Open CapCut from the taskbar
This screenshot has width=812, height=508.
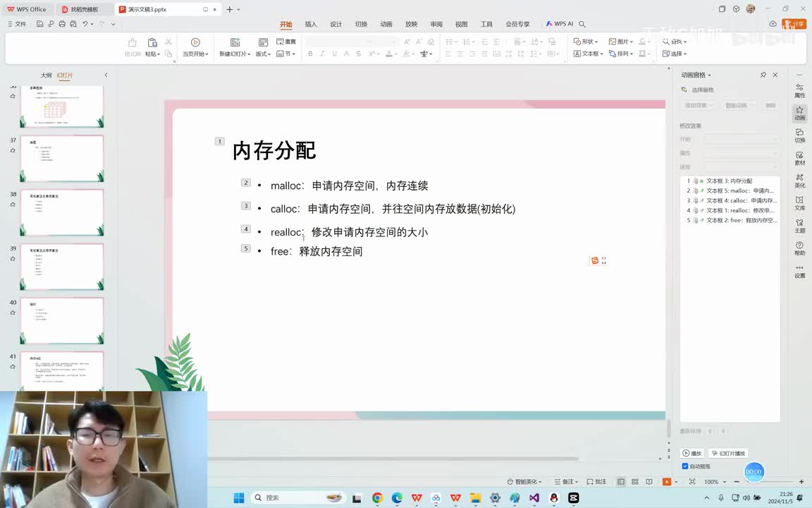(x=573, y=497)
